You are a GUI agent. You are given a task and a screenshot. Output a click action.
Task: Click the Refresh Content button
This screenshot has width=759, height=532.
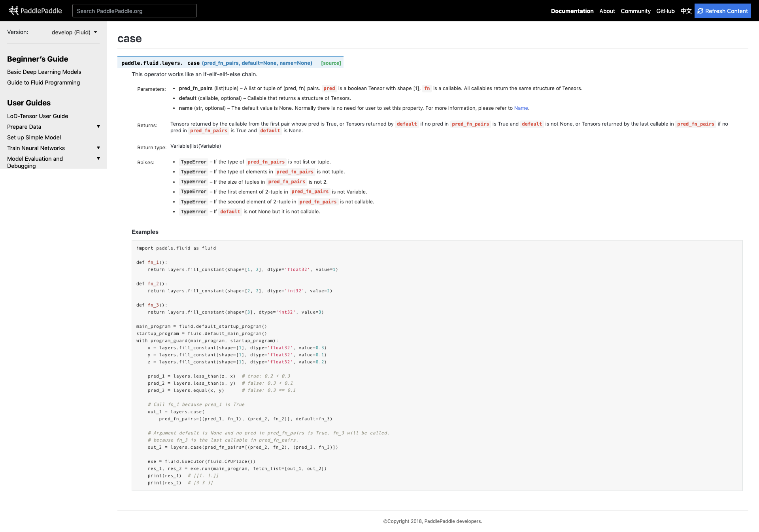click(x=722, y=11)
